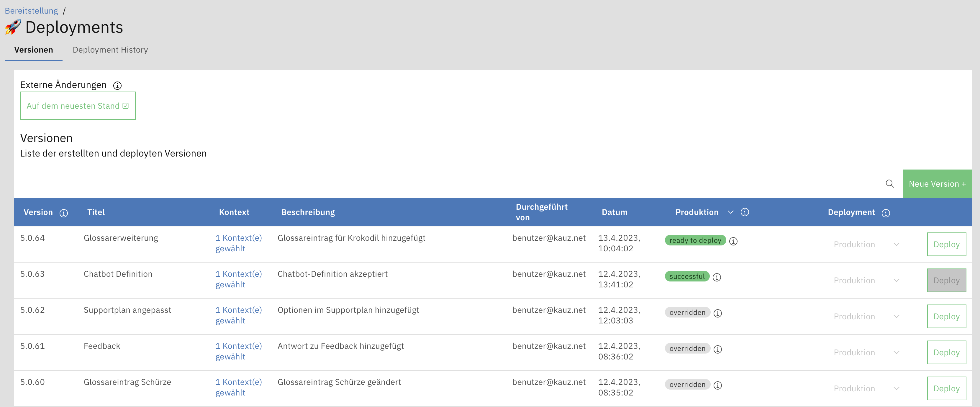Select version number 5.0.64 cell
Screen dimensions: 980x407
pyautogui.click(x=32, y=238)
